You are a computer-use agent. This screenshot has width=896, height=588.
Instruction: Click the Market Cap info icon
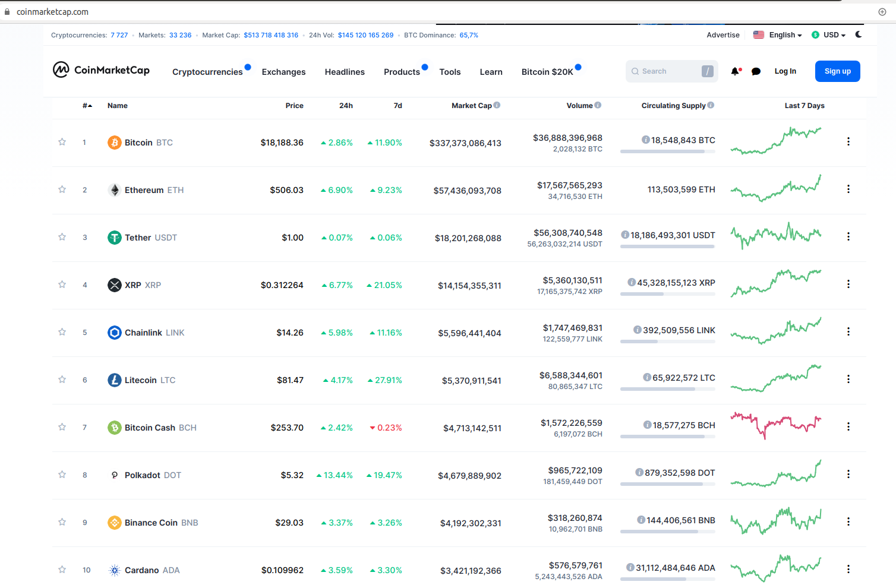pyautogui.click(x=497, y=105)
